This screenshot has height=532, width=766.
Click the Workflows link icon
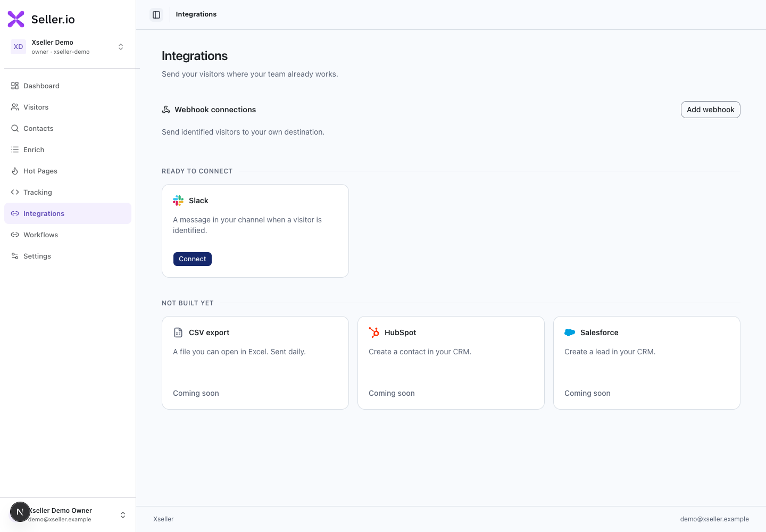point(15,235)
